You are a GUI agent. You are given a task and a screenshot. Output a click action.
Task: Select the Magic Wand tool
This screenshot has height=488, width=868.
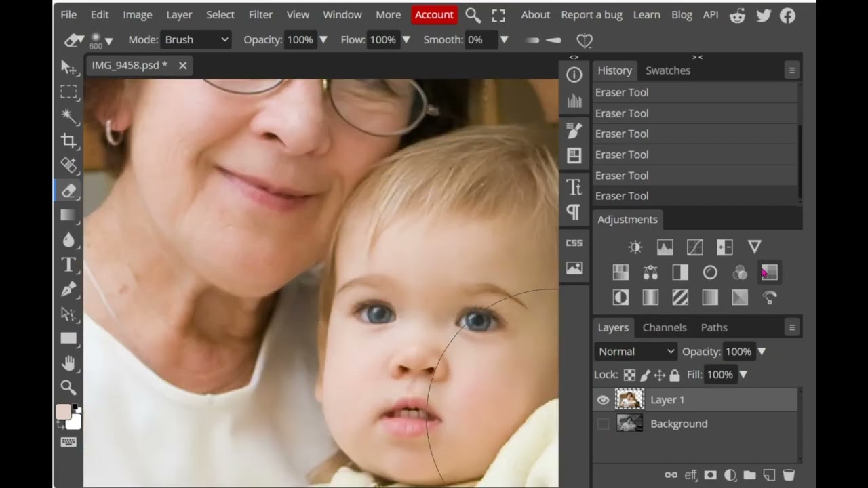[x=68, y=116]
